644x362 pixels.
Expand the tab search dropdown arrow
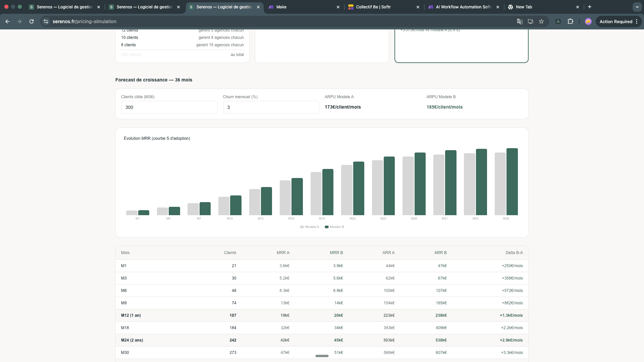(637, 7)
